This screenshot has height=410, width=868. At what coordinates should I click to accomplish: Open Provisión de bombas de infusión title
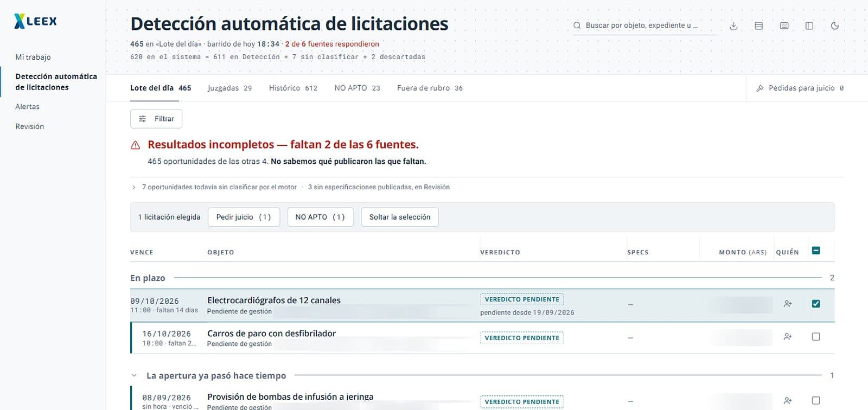[290, 397]
